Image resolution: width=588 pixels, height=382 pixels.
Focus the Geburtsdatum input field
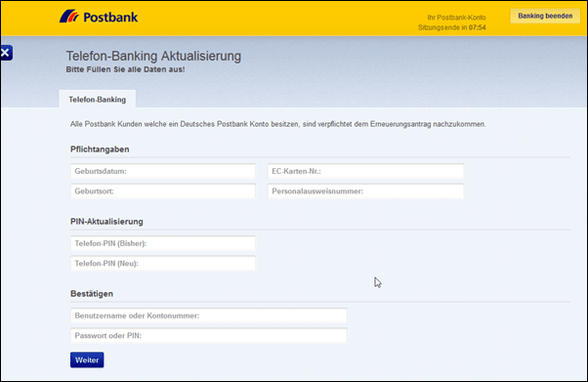pos(163,171)
